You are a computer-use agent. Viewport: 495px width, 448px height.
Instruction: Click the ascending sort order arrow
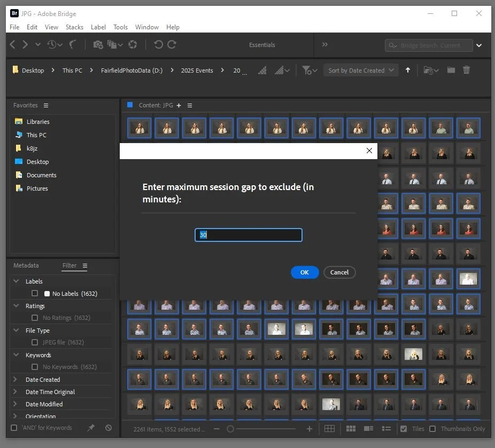point(408,70)
